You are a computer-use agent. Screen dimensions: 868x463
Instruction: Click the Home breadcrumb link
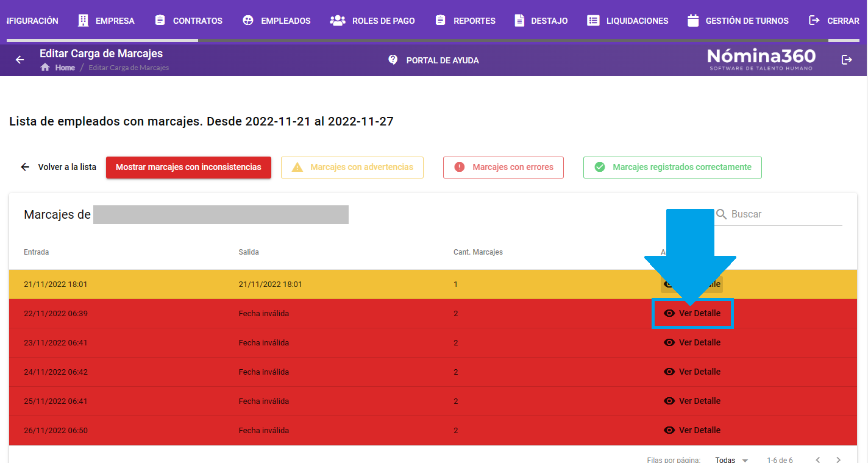[65, 68]
